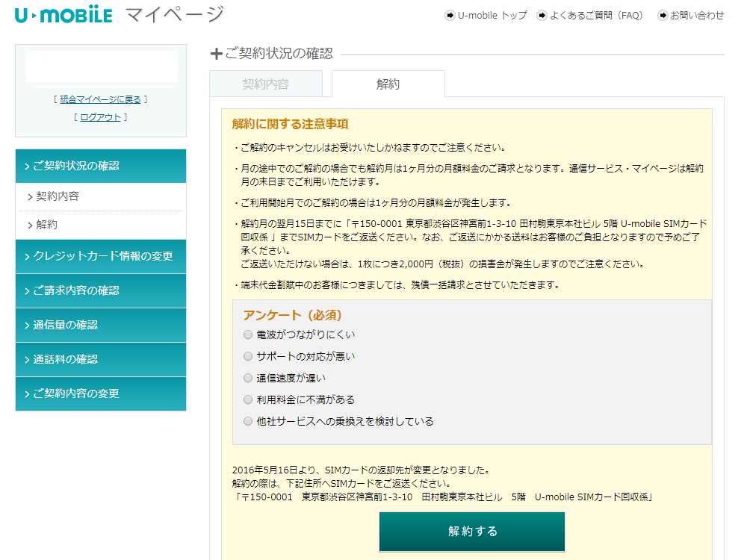Click the plus icon beside ご契約状況の確認 heading
Viewport: 750px width, 560px height.
click(217, 55)
